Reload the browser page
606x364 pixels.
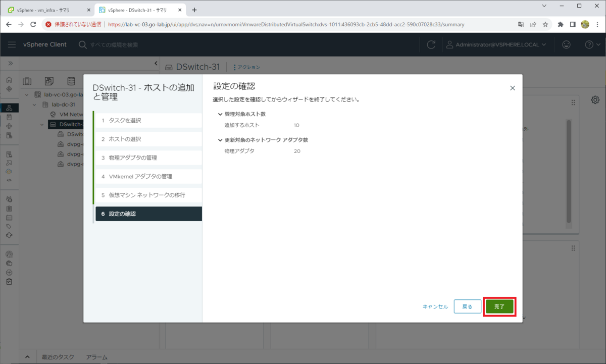[33, 24]
